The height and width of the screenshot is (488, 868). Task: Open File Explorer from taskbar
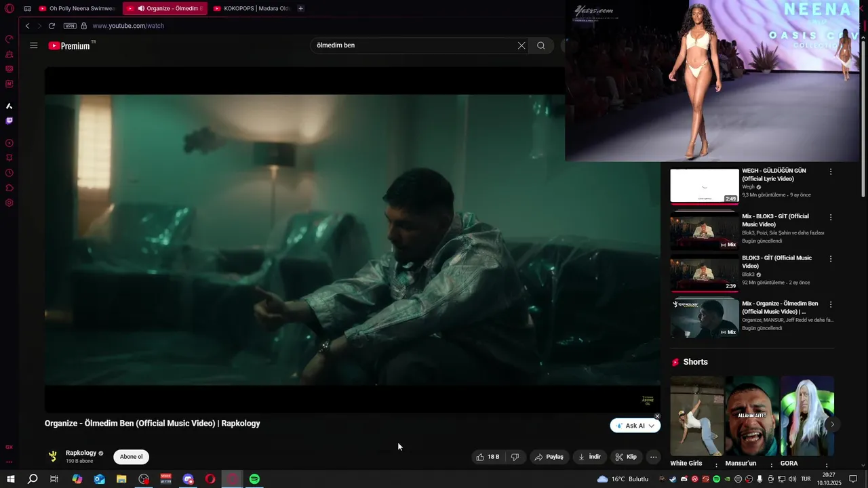click(x=121, y=479)
